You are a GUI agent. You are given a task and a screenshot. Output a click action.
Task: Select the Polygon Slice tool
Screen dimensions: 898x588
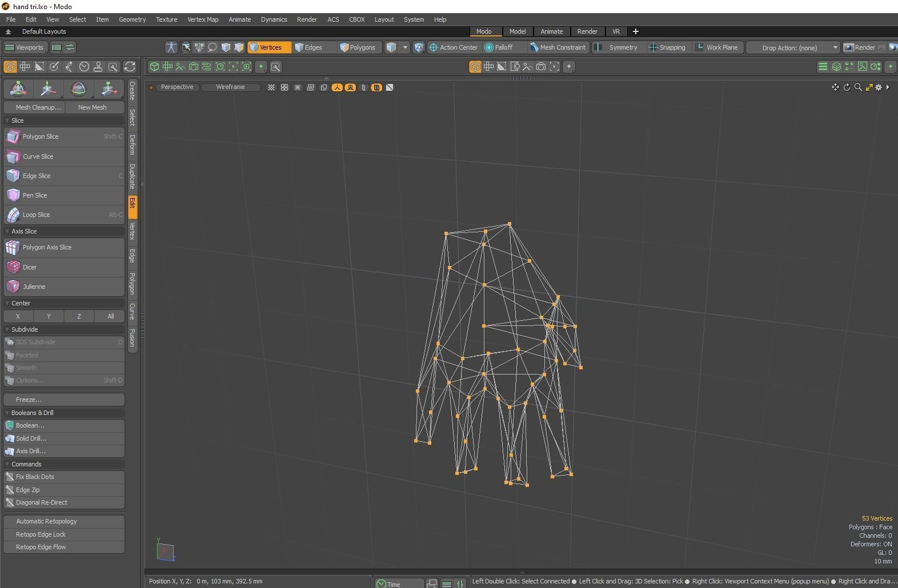pyautogui.click(x=64, y=136)
